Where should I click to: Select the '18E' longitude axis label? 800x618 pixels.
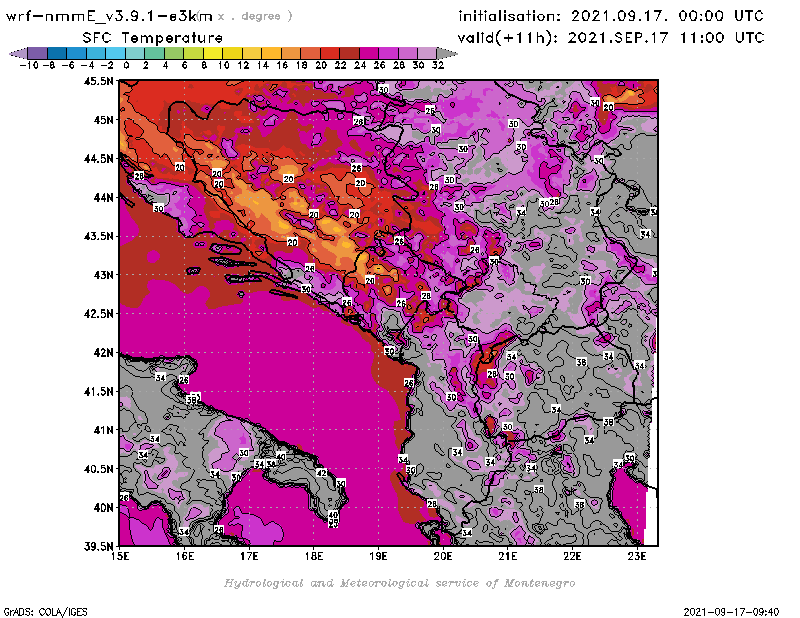[x=314, y=556]
